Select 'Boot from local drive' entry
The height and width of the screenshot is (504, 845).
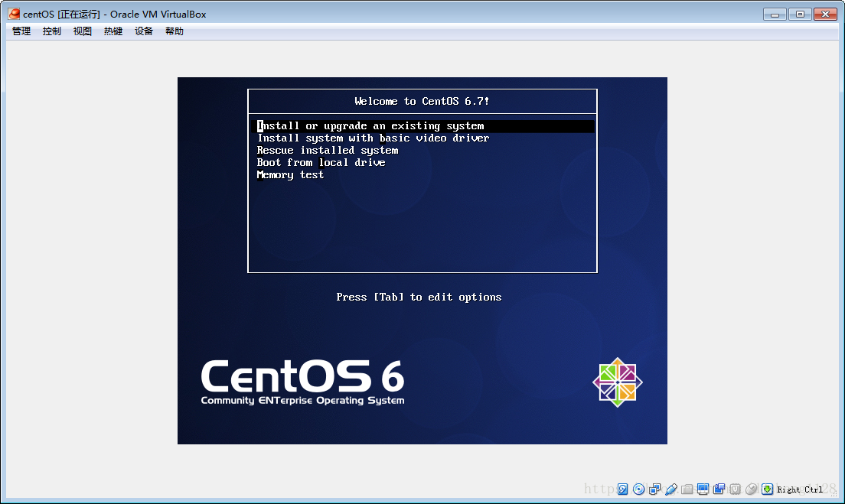point(321,163)
